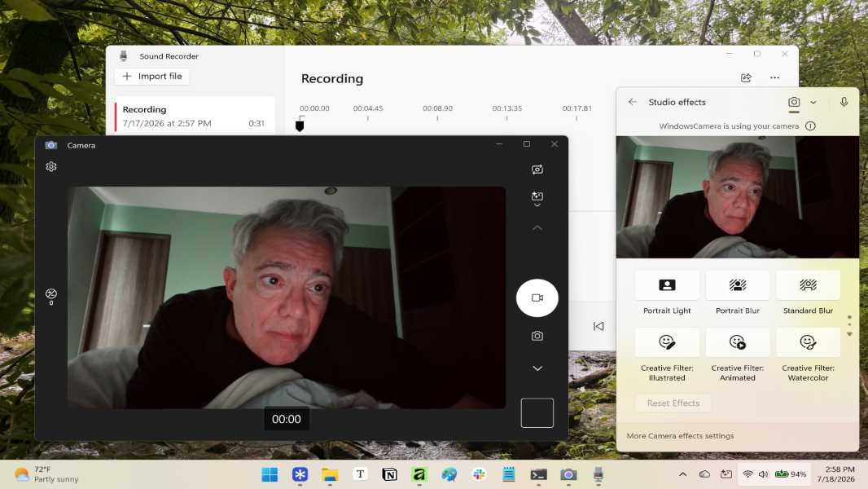868x489 pixels.
Task: Switch to microphone tab in Studio effects
Action: pos(844,102)
